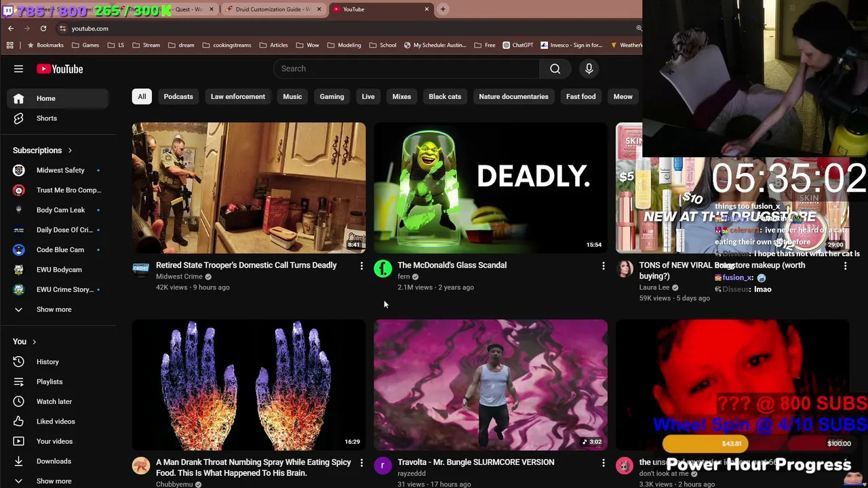Open the glowing hands video thumbnail
This screenshot has width=868, height=488.
coord(249,385)
